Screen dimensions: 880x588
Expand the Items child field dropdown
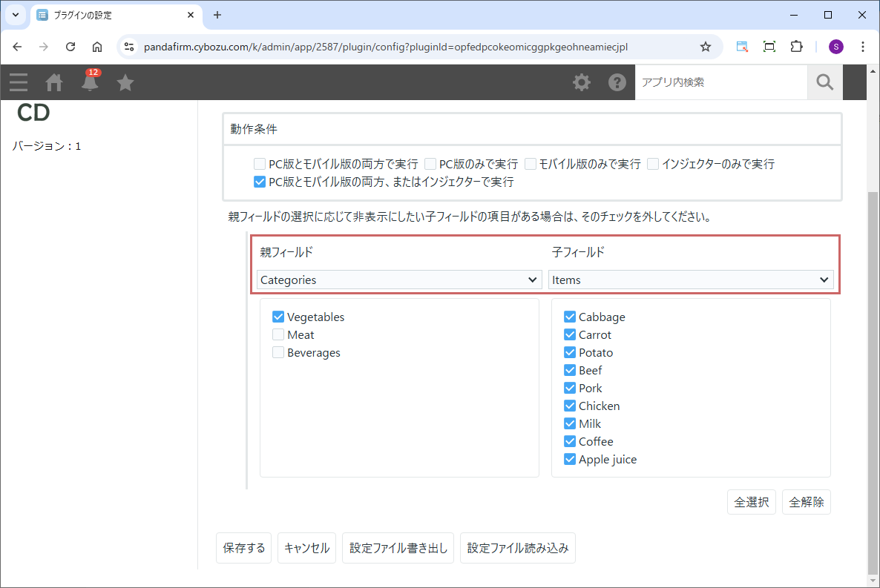[x=691, y=280]
